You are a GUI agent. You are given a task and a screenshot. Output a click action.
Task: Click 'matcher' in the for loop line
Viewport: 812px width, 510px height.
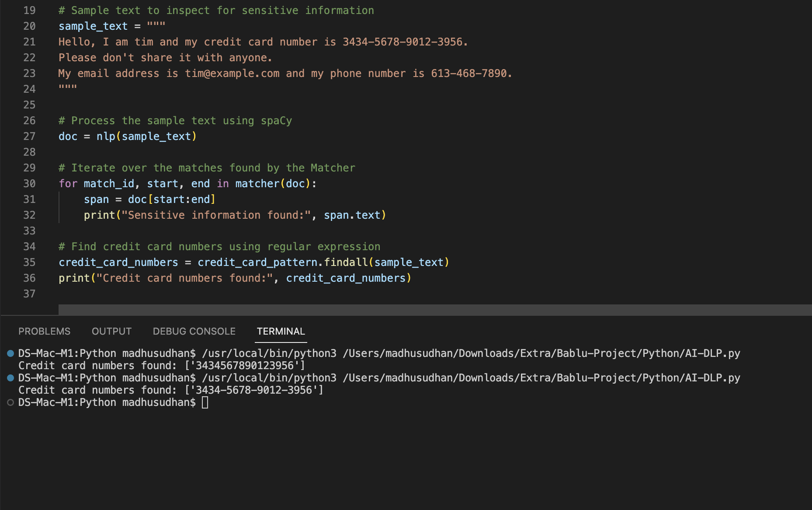257,184
